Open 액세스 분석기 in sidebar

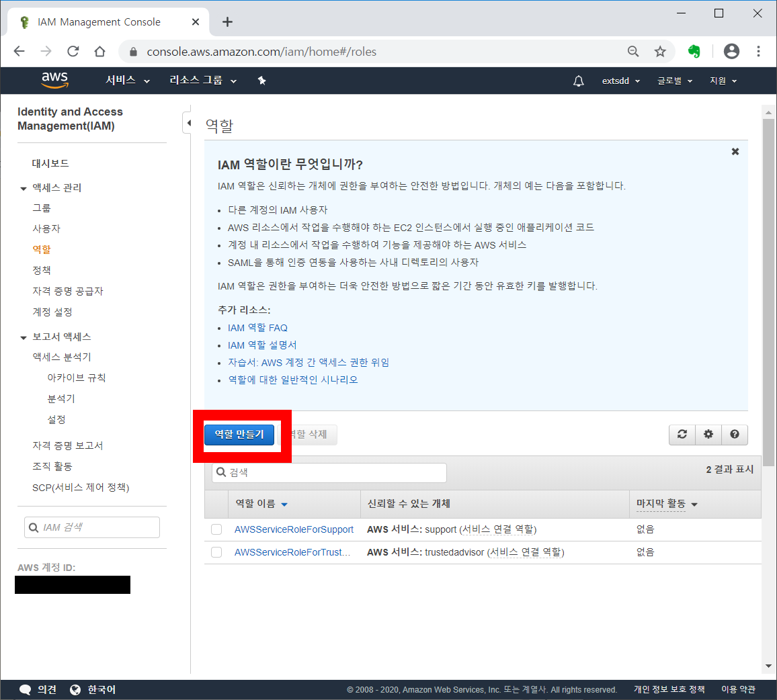point(62,357)
